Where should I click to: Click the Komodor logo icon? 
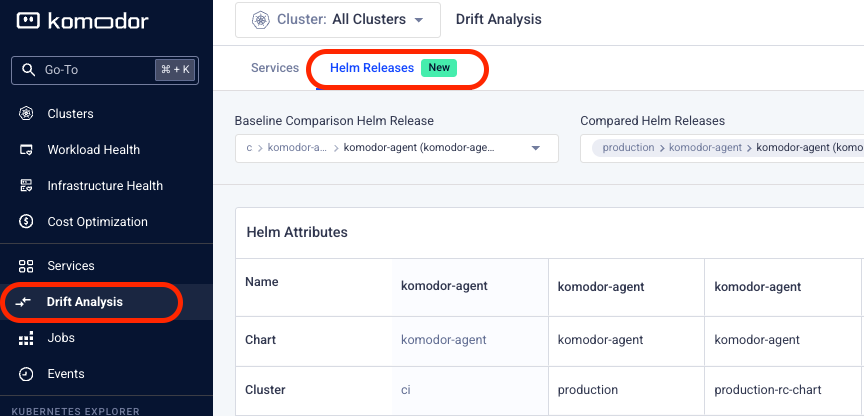point(28,20)
